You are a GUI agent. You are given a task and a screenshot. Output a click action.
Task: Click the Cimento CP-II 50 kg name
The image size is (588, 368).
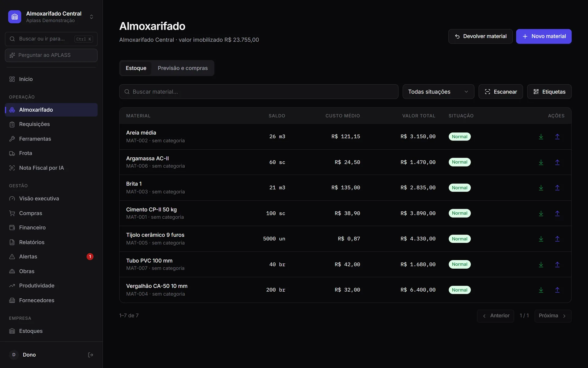(x=151, y=209)
